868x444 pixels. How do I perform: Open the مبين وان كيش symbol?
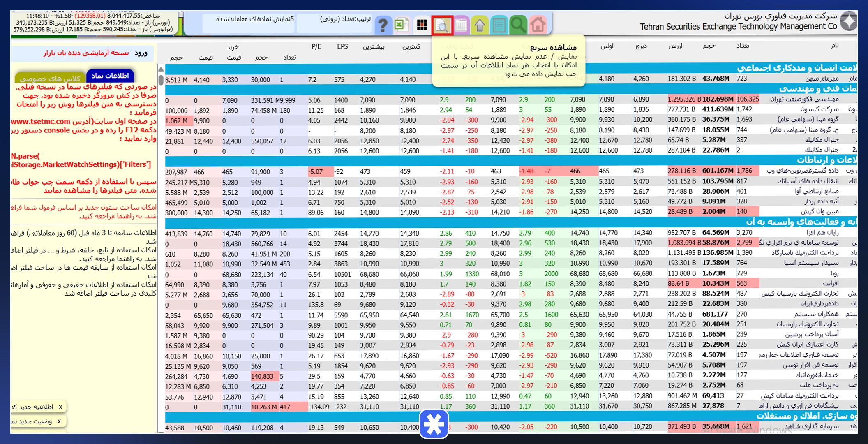point(820,211)
